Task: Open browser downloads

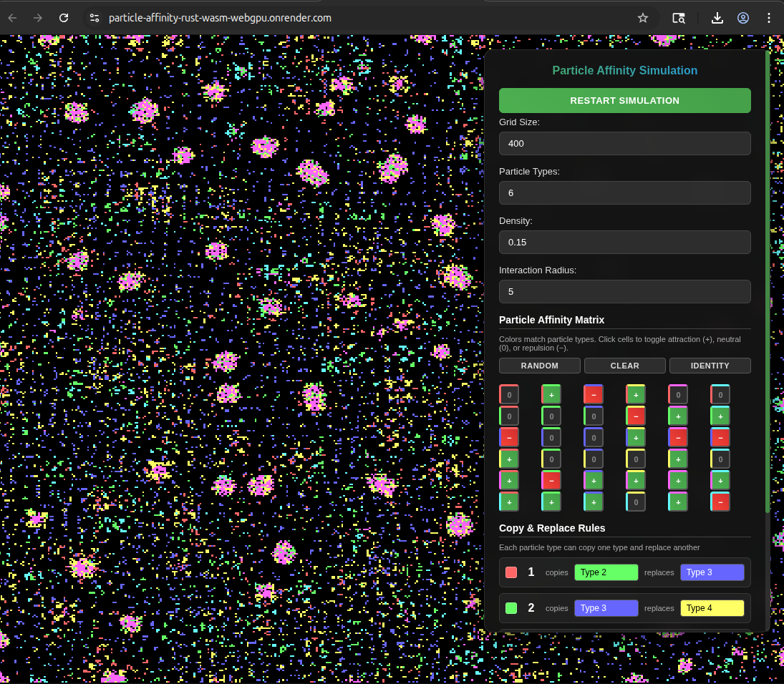Action: point(717,18)
